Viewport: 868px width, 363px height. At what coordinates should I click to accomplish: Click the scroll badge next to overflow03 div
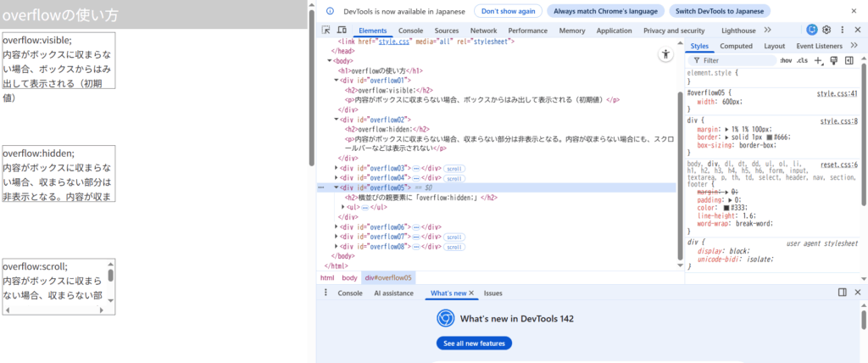pyautogui.click(x=454, y=168)
